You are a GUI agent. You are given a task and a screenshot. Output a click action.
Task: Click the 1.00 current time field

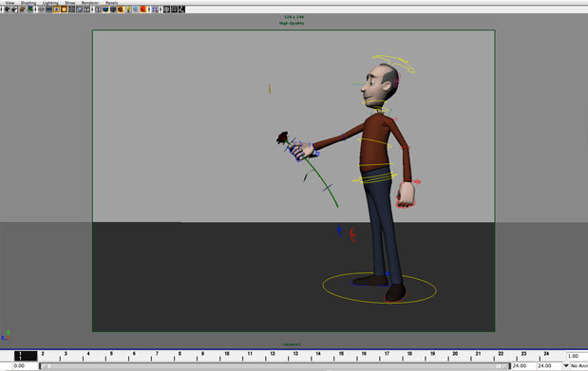pos(577,356)
